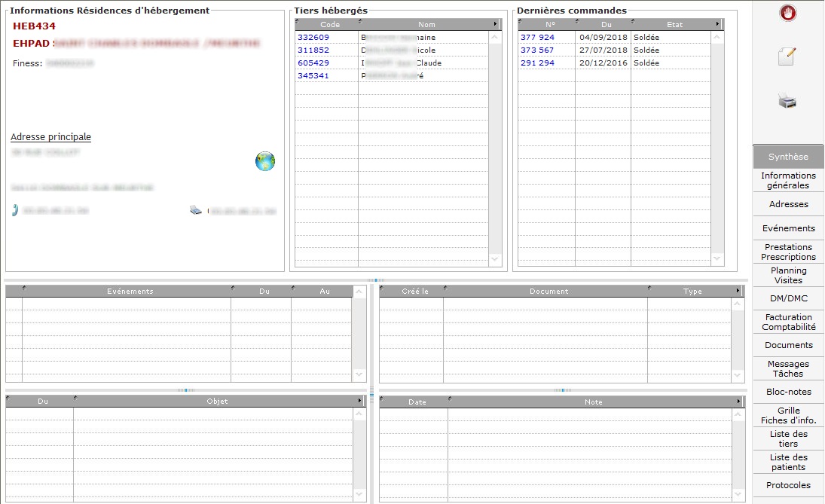The image size is (825, 504).
Task: Sort Tiers hébergés by the Code column
Action: [x=327, y=24]
